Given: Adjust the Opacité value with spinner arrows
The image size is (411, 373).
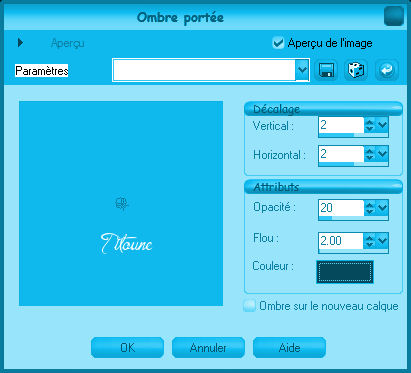Looking at the screenshot, I should pyautogui.click(x=369, y=208).
